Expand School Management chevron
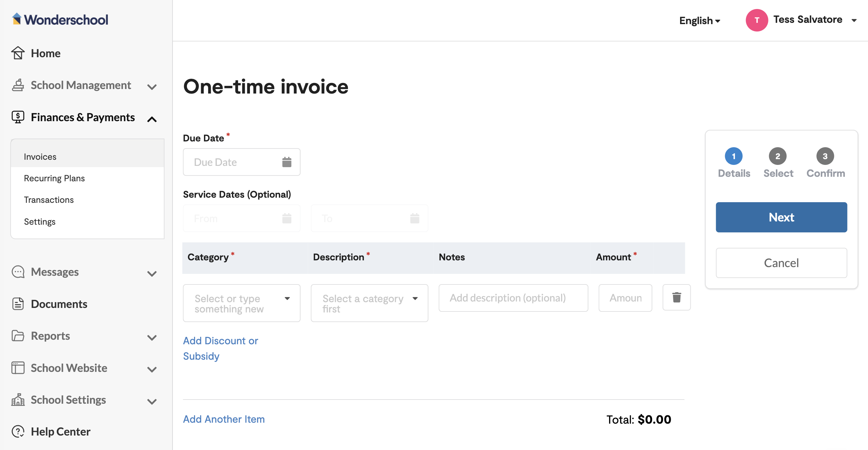This screenshot has height=450, width=868. [152, 87]
